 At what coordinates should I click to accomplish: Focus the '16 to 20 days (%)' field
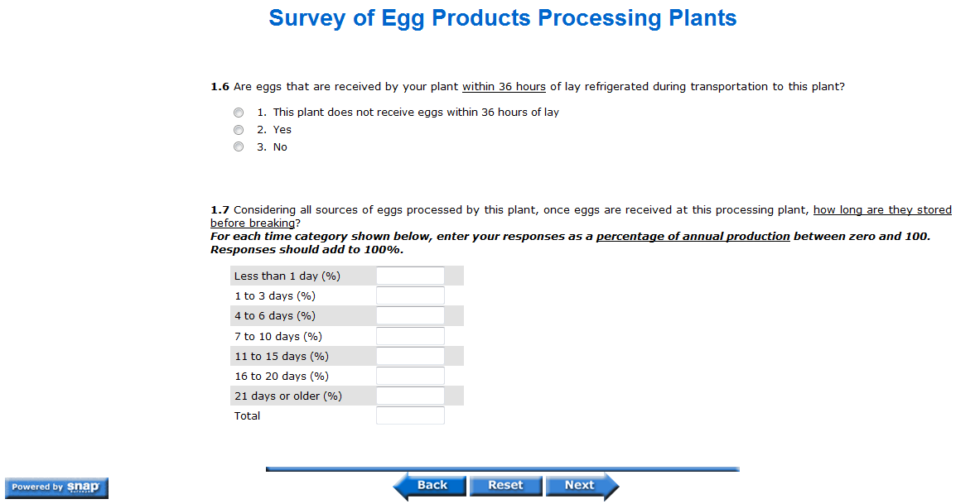[x=410, y=376]
